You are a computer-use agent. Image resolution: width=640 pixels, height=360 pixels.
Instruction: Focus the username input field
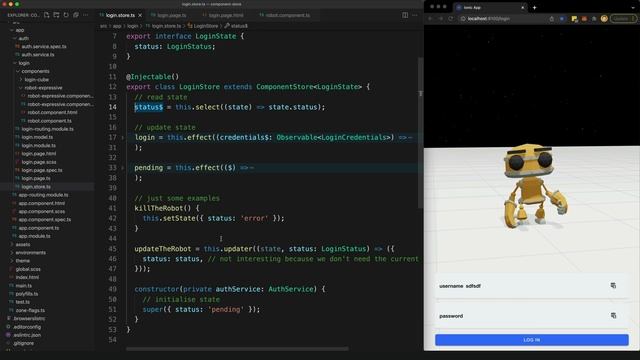[x=531, y=286]
